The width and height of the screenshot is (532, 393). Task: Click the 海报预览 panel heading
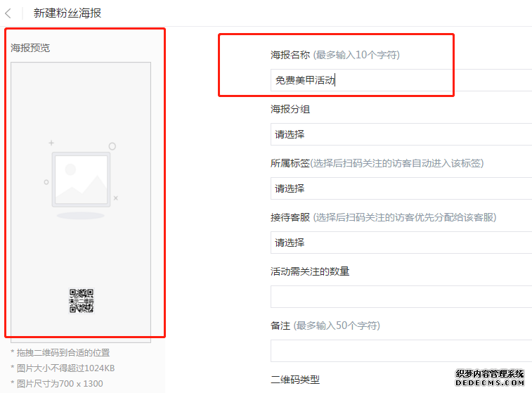[30, 48]
